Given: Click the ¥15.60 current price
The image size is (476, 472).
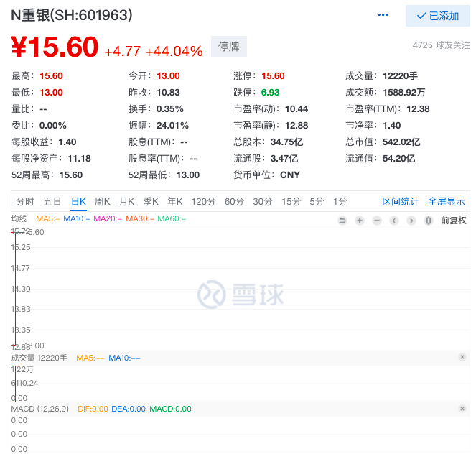Looking at the screenshot, I should pos(55,47).
